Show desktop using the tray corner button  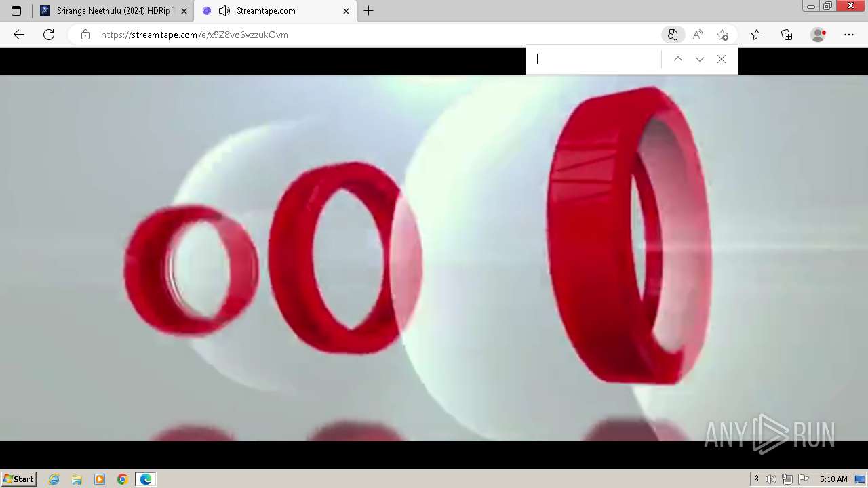[861, 479]
